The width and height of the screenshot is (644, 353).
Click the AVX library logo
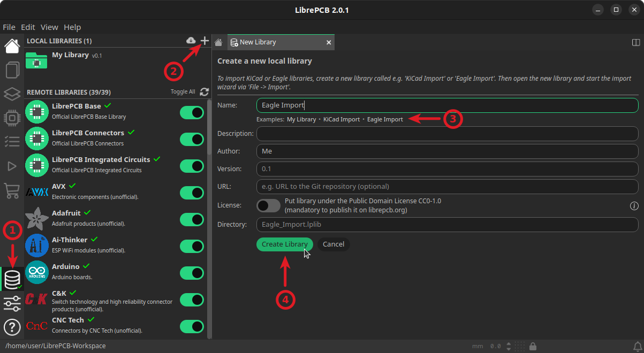[36, 192]
